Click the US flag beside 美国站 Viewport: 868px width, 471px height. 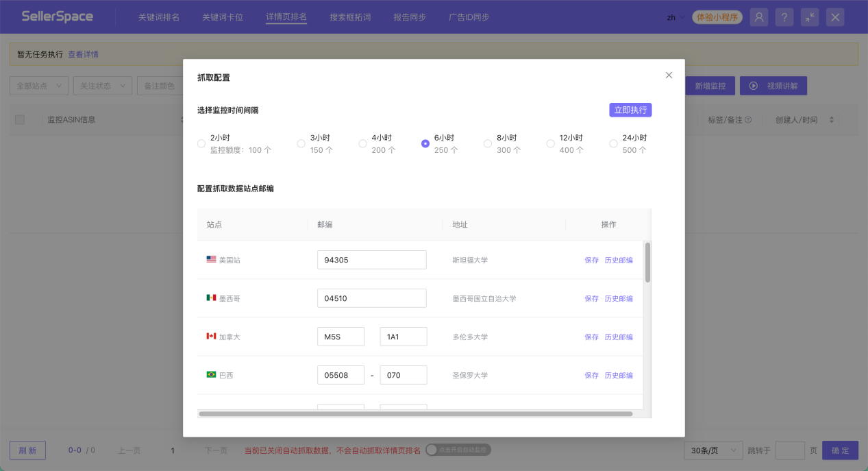tap(209, 259)
